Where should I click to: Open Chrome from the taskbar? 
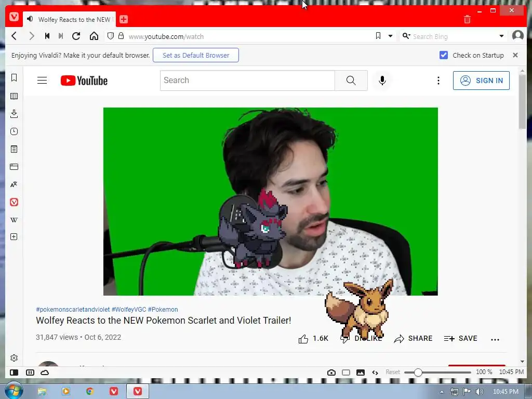pyautogui.click(x=89, y=392)
